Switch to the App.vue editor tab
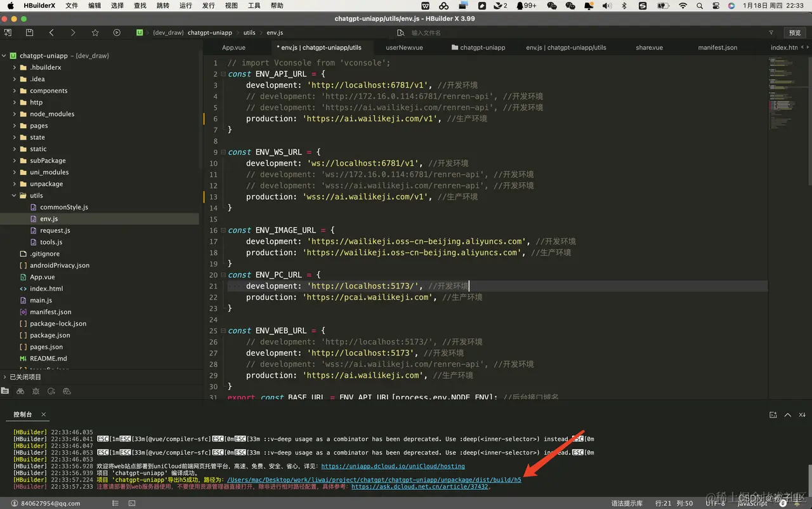 [x=233, y=48]
